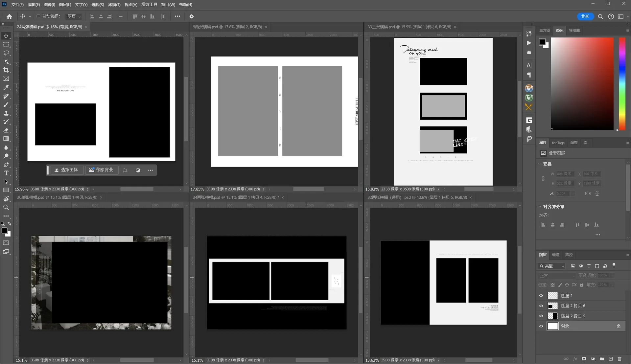This screenshot has width=631, height=364.
Task: Select the Pen tool
Action: coord(6,165)
